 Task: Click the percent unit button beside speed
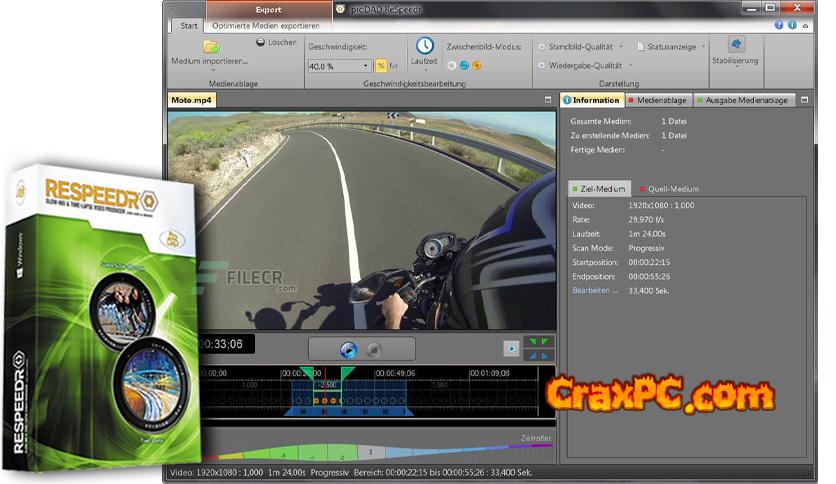pyautogui.click(x=380, y=66)
